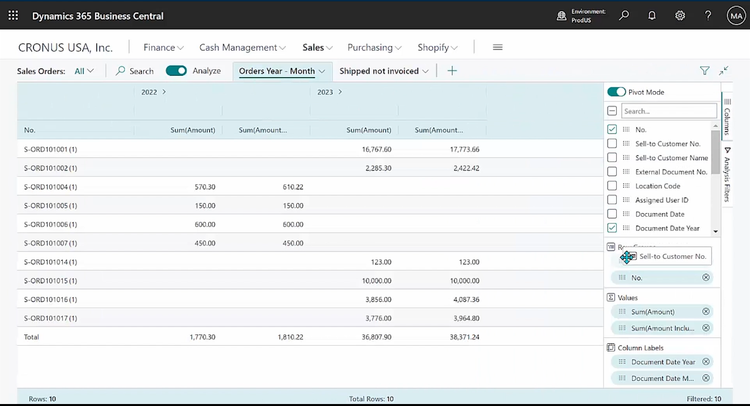Click the collapse page arrows icon
The image size is (750, 406).
tap(724, 71)
